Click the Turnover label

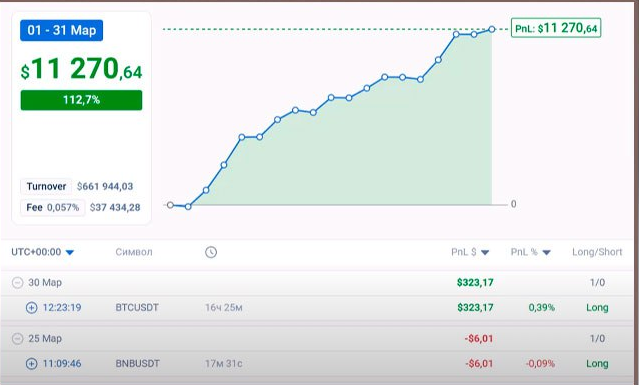[x=46, y=187]
